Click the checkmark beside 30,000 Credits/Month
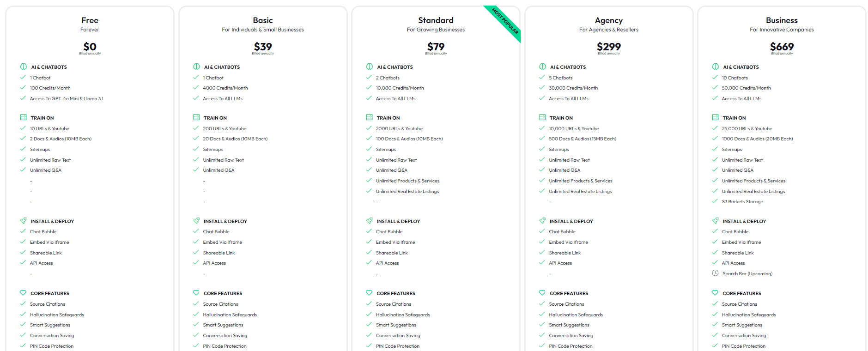The width and height of the screenshot is (868, 351). [542, 87]
